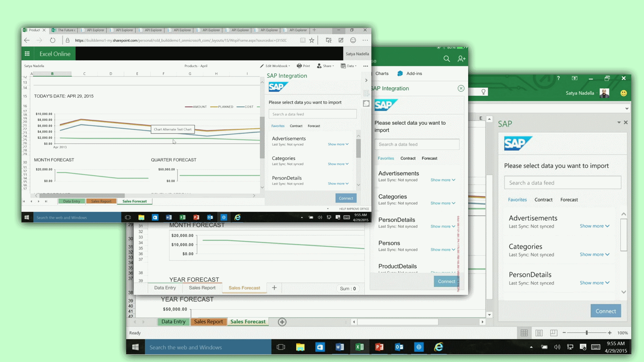The image size is (644, 362).
Task: Open SAP task pane options arrow in desktop Excel
Action: [619, 122]
